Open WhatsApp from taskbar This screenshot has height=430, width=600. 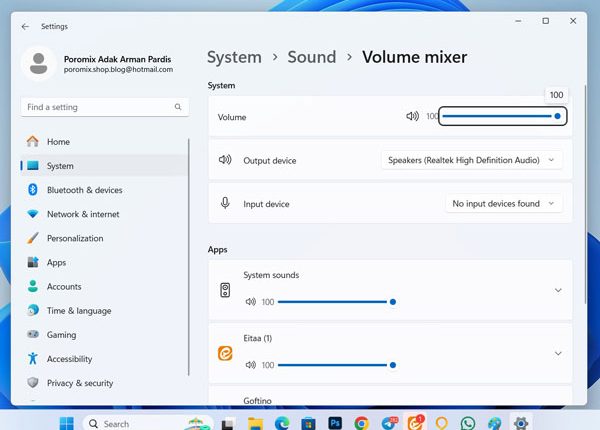pyautogui.click(x=468, y=423)
